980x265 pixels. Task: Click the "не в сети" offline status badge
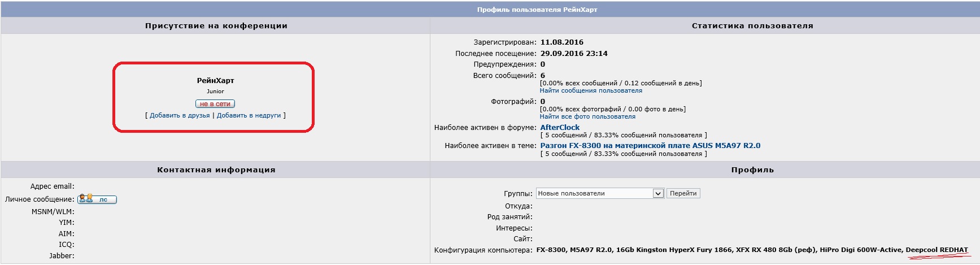(x=215, y=104)
